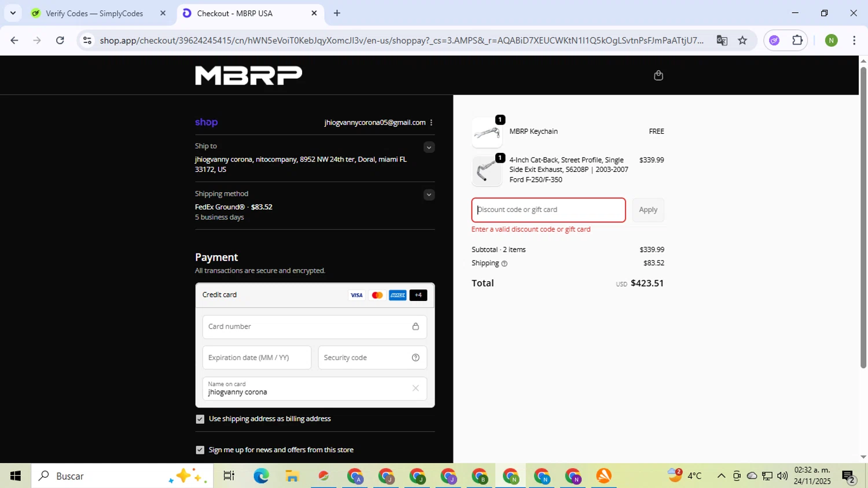
Task: Click the Name on card field
Action: pyautogui.click(x=315, y=388)
